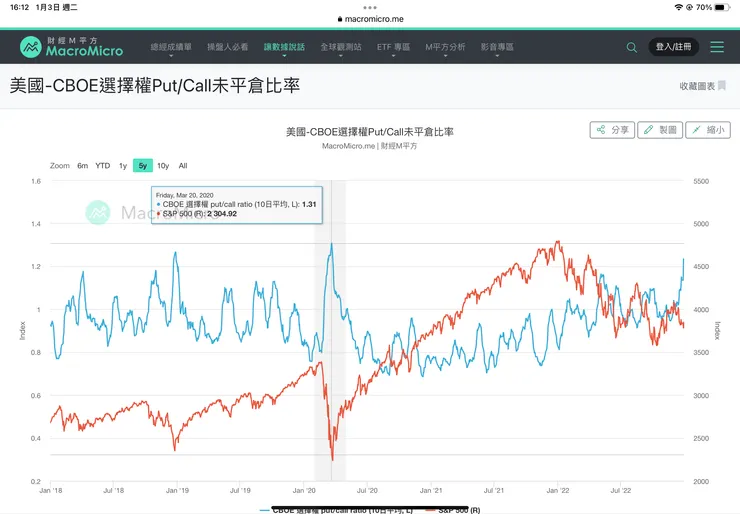Select the 1y zoom range
This screenshot has width=740, height=514.
(x=123, y=166)
